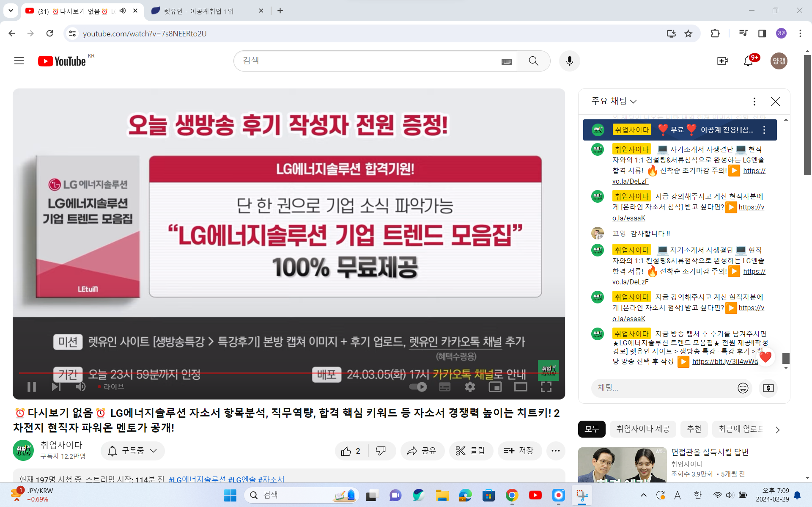The height and width of the screenshot is (507, 812).
Task: Open the YouTube guide hamburger menu
Action: tap(19, 61)
